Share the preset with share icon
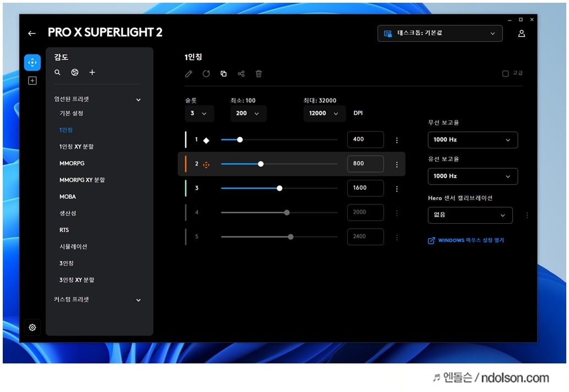This screenshot has height=392, width=569. [241, 74]
